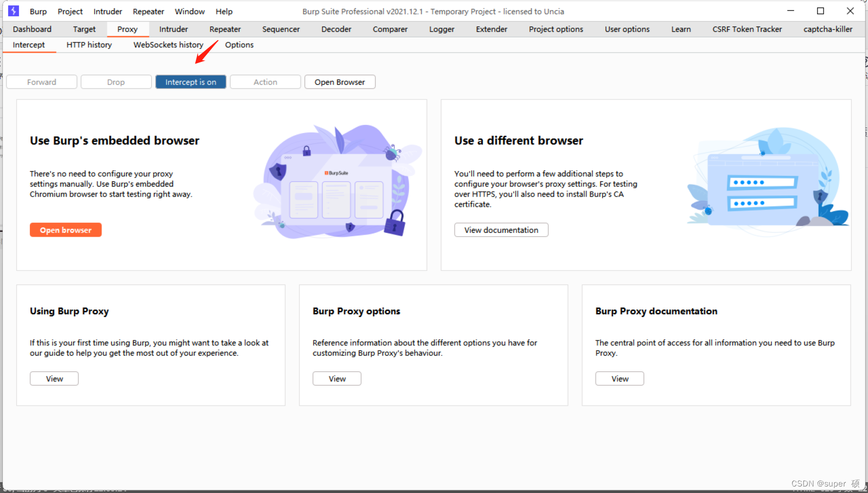This screenshot has height=493, width=868.
Task: Click the Open Browser toolbar button
Action: pos(340,82)
